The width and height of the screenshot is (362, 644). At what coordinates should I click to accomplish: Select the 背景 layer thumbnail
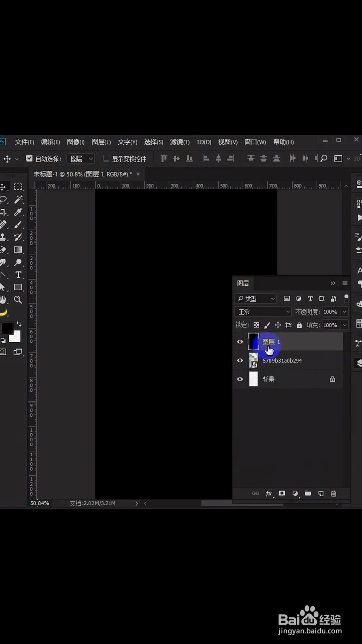tap(253, 379)
